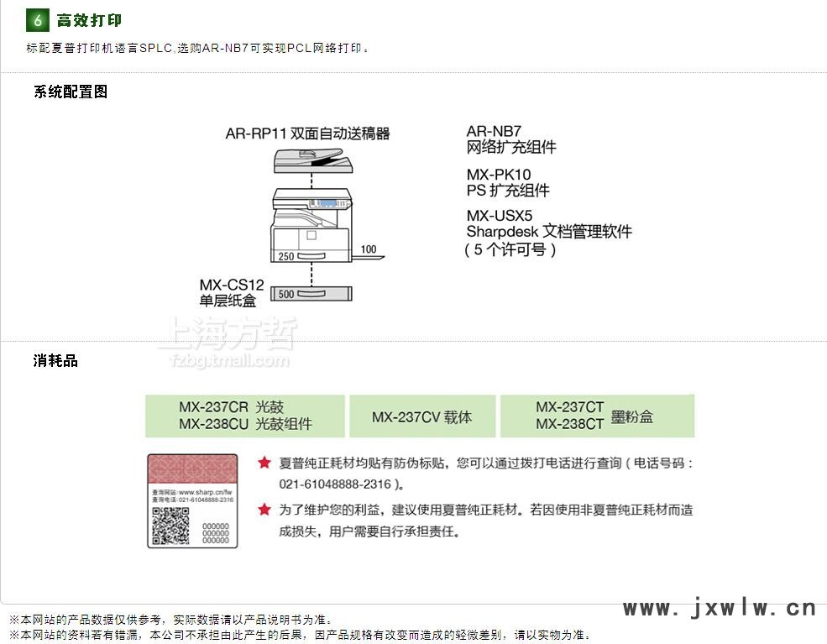
Task: Click the MX-238CU 光鼓组件 text
Action: click(x=245, y=424)
